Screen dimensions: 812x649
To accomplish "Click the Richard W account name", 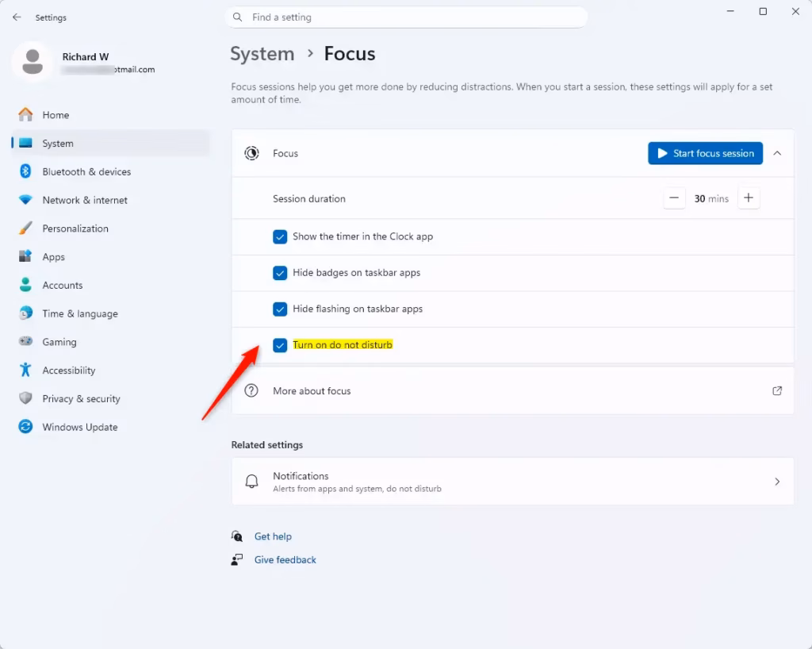I will (86, 56).
